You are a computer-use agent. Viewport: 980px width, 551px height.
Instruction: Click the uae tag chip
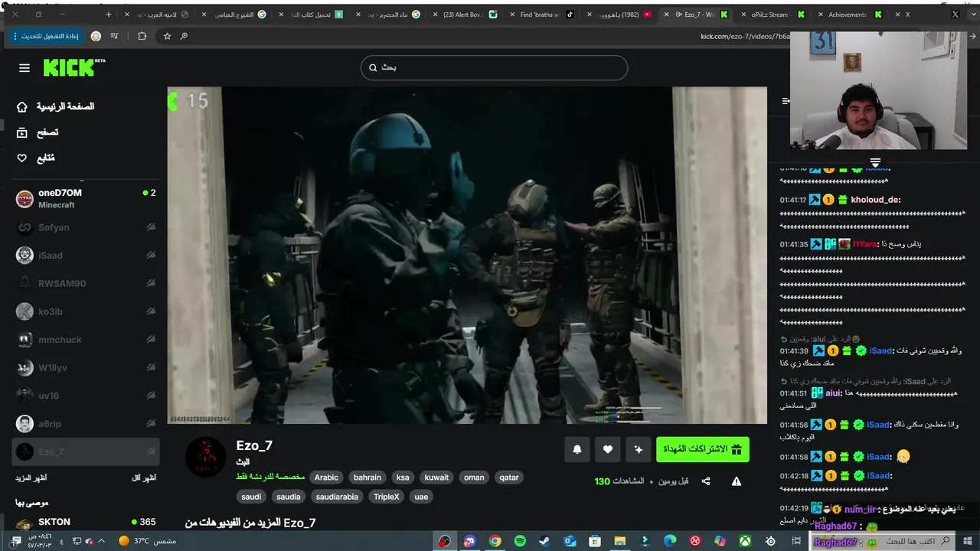click(421, 497)
